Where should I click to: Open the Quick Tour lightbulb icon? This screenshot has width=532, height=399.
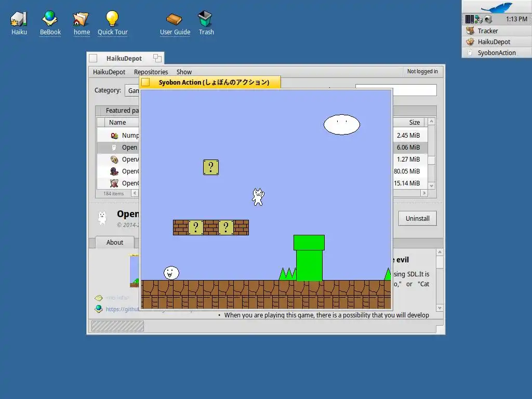(x=112, y=19)
